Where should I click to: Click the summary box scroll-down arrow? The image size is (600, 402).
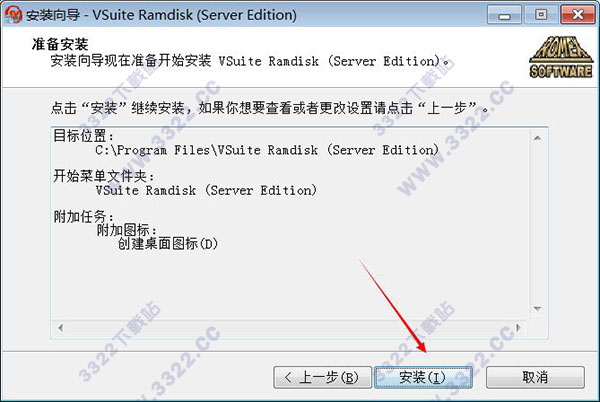[x=538, y=309]
